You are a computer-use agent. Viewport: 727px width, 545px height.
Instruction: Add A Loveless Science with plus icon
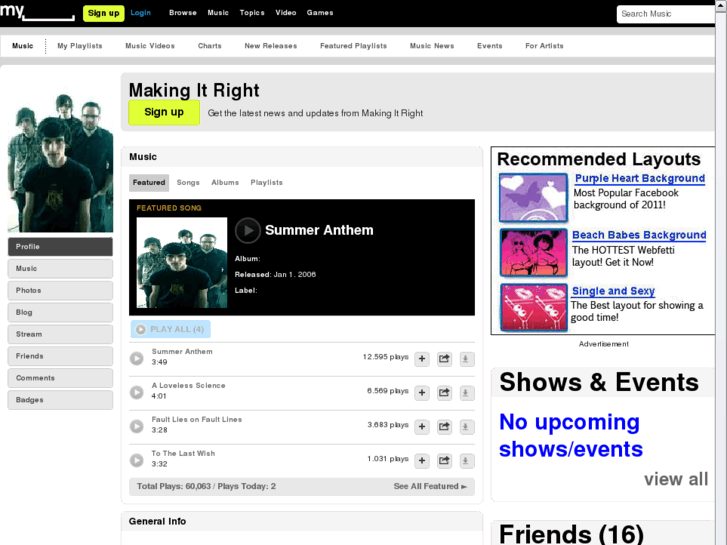[422, 393]
